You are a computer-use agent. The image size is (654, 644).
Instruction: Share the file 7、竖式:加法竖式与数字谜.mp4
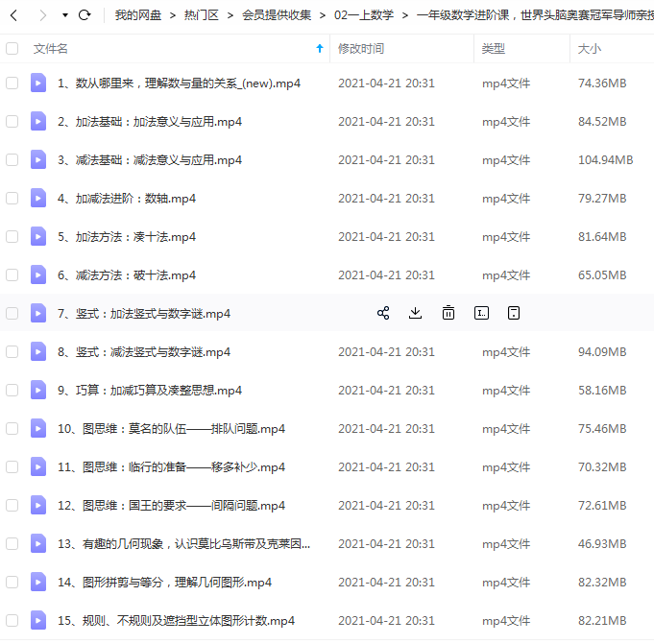click(383, 313)
